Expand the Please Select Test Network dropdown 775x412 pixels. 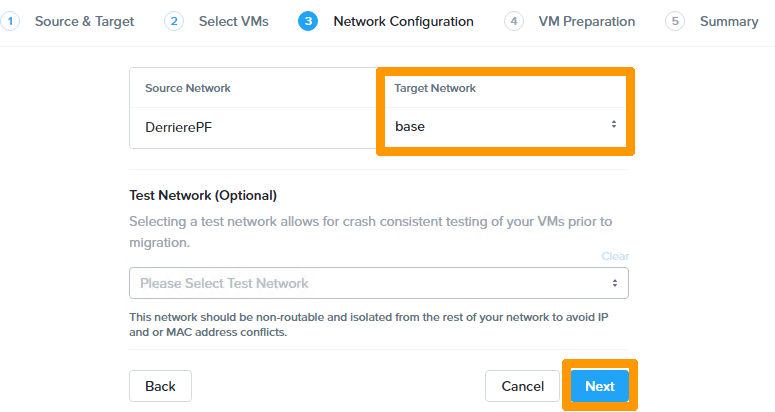(379, 283)
